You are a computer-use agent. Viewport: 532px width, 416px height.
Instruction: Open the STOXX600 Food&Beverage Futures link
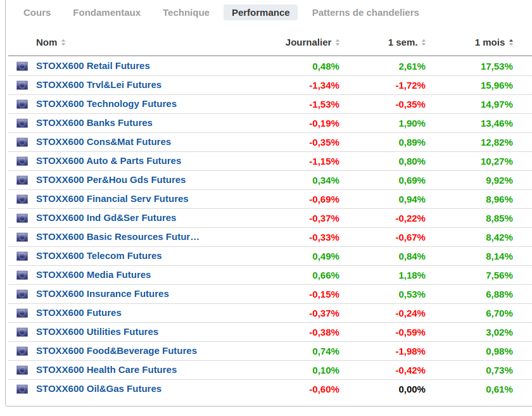pos(117,351)
